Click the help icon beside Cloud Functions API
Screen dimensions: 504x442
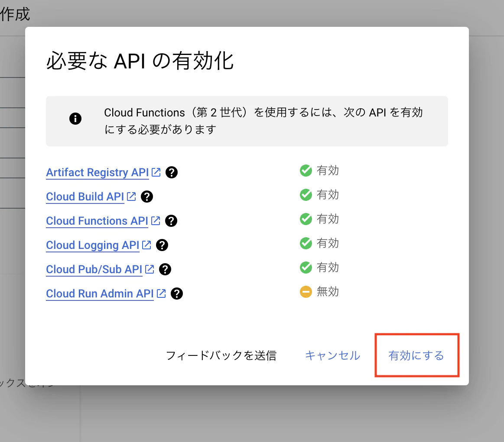[171, 221]
